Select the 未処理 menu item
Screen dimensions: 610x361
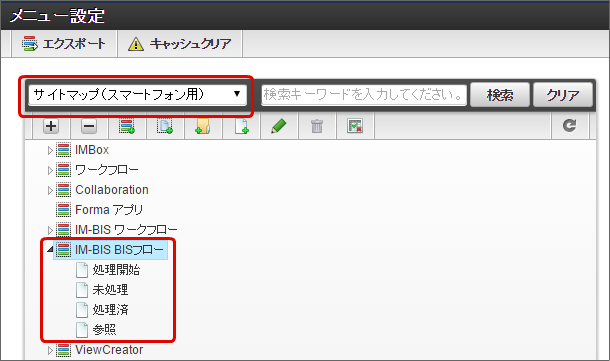click(110, 289)
